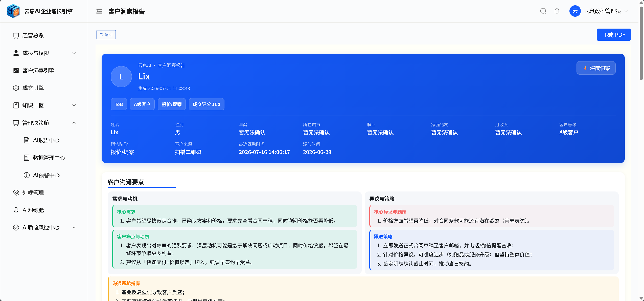Open search via magnifier icon
This screenshot has height=301, width=644.
[x=543, y=11]
